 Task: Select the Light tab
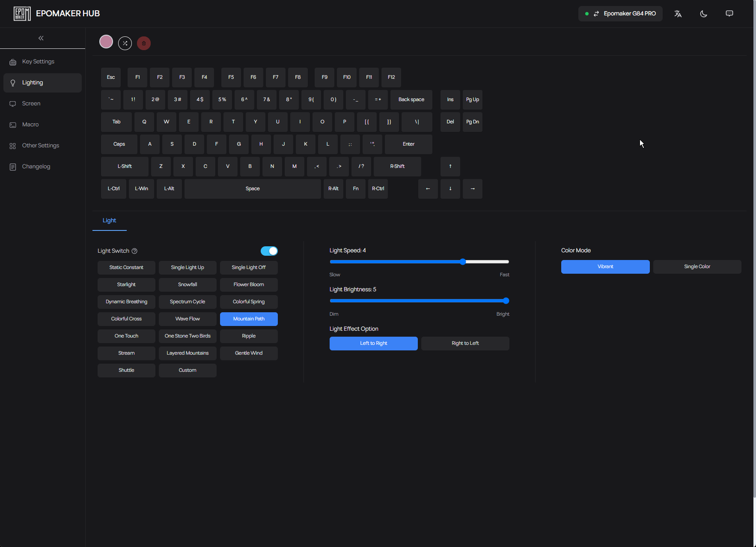(109, 221)
